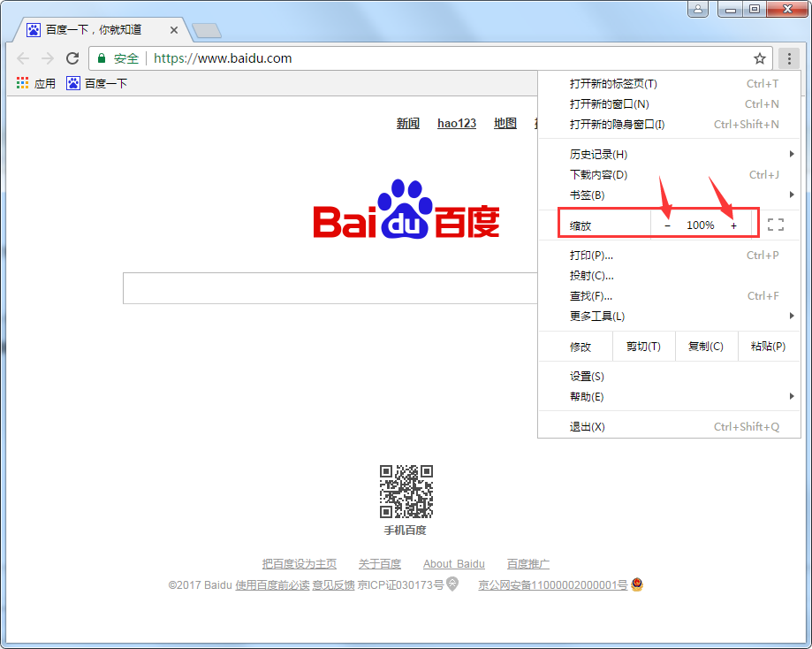The width and height of the screenshot is (812, 649).
Task: Open a new tab with the plus button
Action: (x=206, y=29)
